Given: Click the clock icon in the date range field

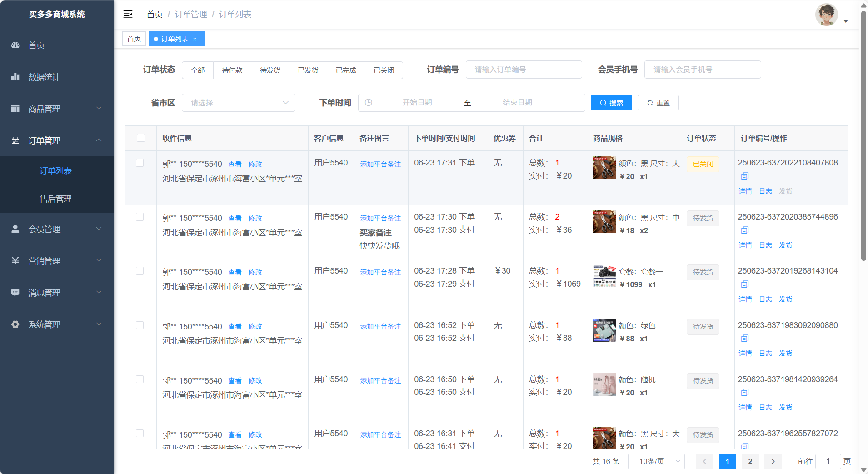Looking at the screenshot, I should pos(369,103).
